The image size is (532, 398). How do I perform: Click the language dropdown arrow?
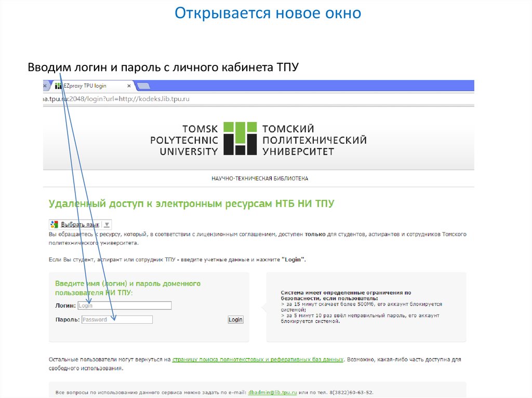point(107,224)
